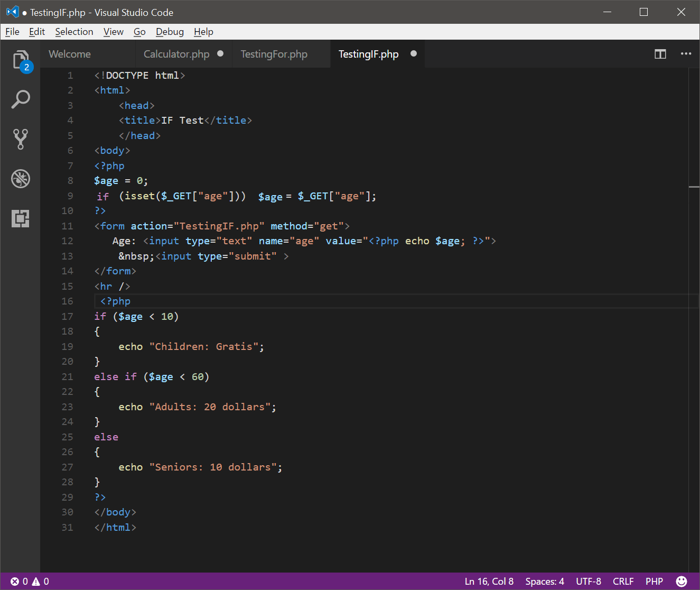Open the Source Control view

pyautogui.click(x=21, y=139)
